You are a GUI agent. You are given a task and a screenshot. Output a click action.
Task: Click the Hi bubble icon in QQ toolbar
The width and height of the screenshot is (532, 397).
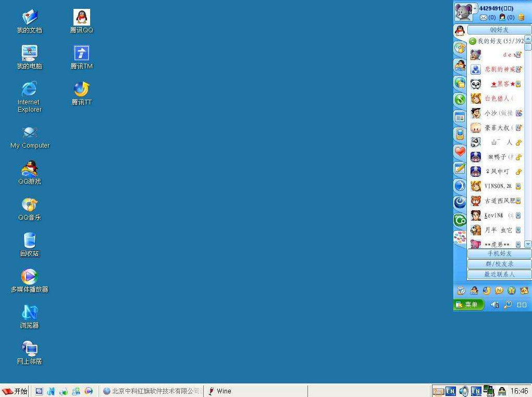tap(499, 291)
